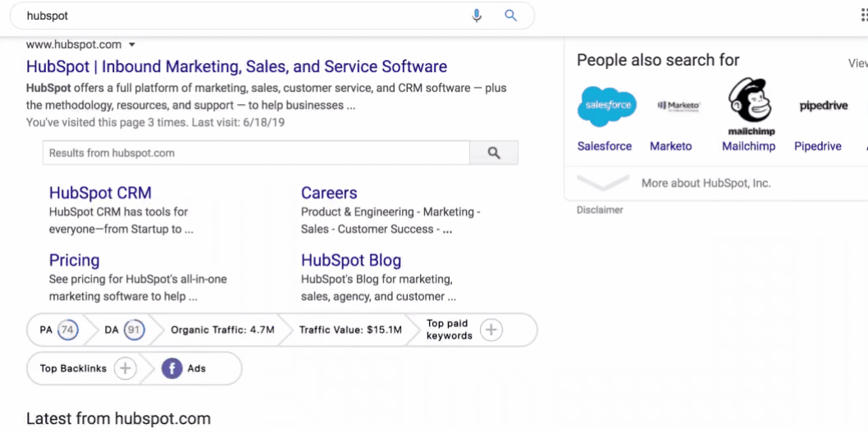Click the Salesforce text link
The width and height of the screenshot is (868, 433).
click(x=605, y=146)
